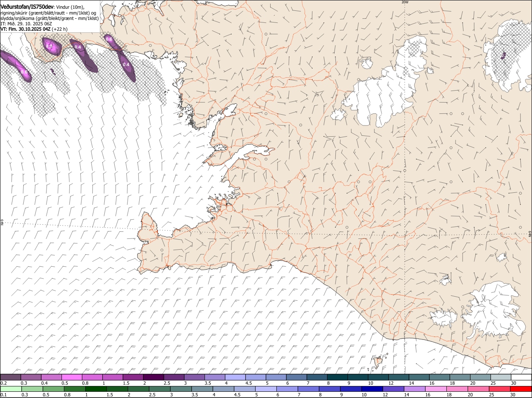Click the line 'slydda/snjókoma (grátt/bleikt/grænt - mm/1klst)'
532x398 pixels.
(x=49, y=18)
